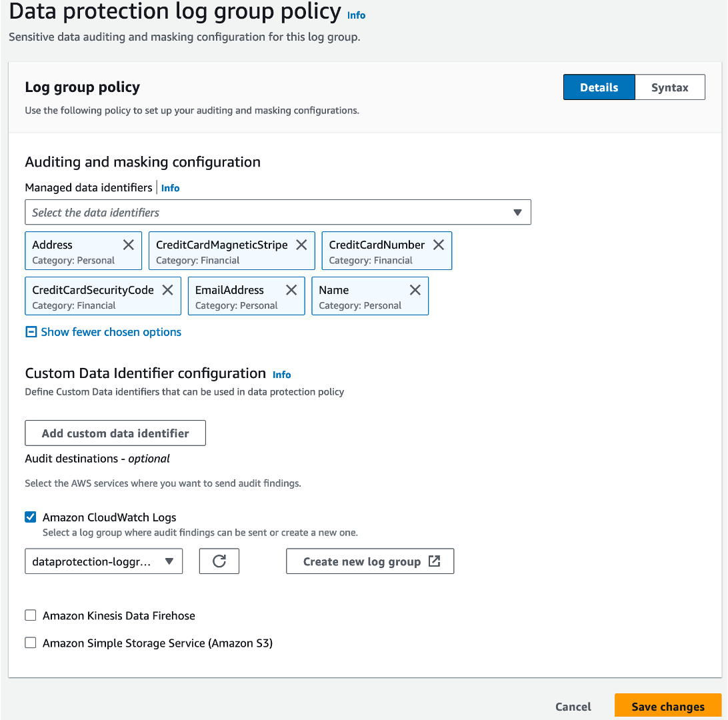
Task: Remove the Address data identifier chip
Action: (x=128, y=244)
